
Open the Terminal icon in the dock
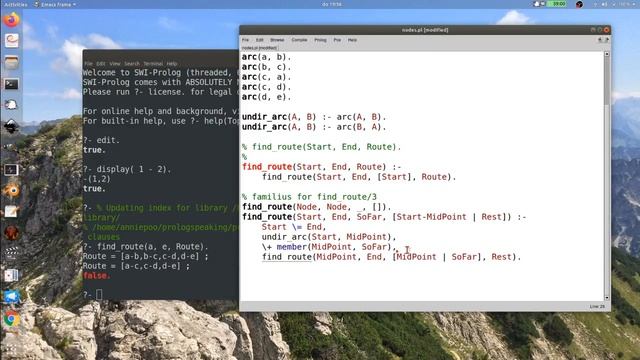(11, 84)
